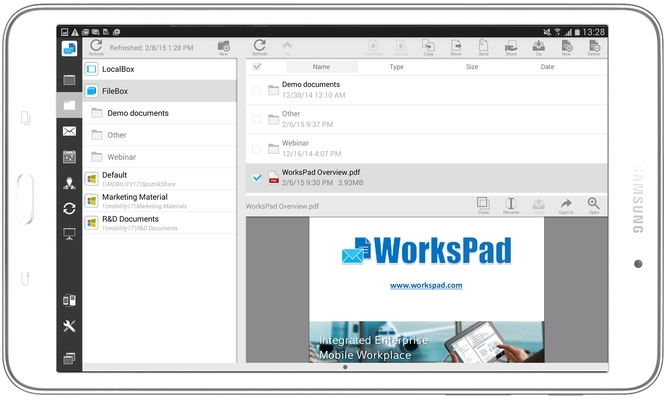The width and height of the screenshot is (667, 400).
Task: Open the Default SharePoint share
Action: pos(160,179)
